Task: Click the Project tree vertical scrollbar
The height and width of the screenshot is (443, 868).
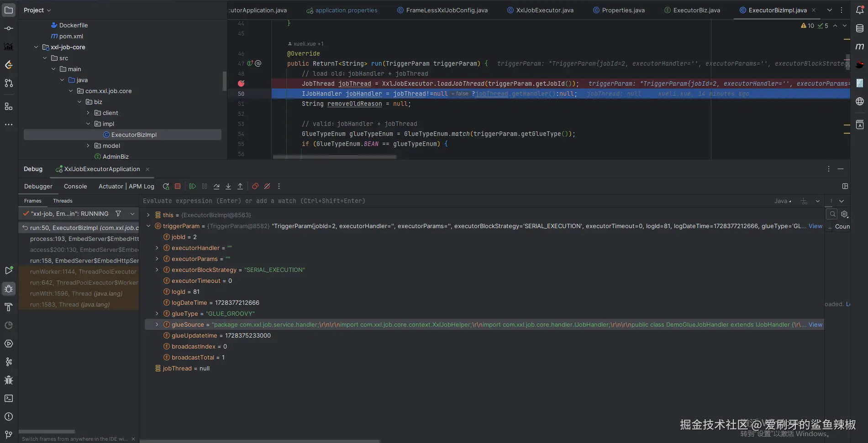Action: point(225,81)
